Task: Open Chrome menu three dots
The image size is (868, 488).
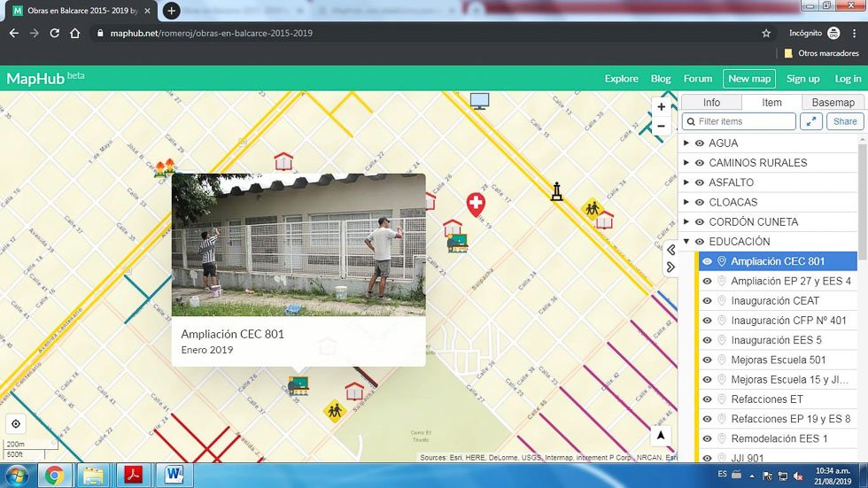Action: point(854,33)
